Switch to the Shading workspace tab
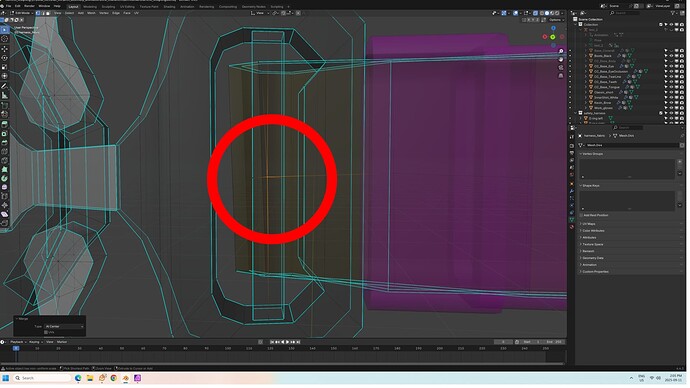Image resolution: width=690 pixels, height=388 pixels. [x=169, y=7]
